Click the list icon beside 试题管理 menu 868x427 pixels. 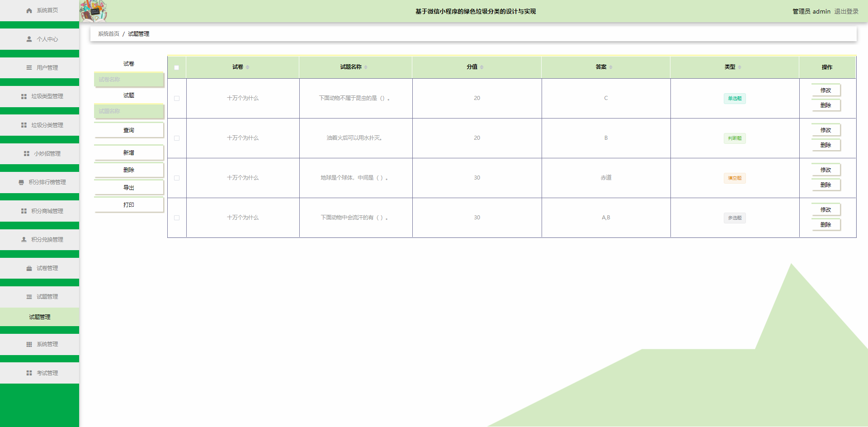pos(29,297)
